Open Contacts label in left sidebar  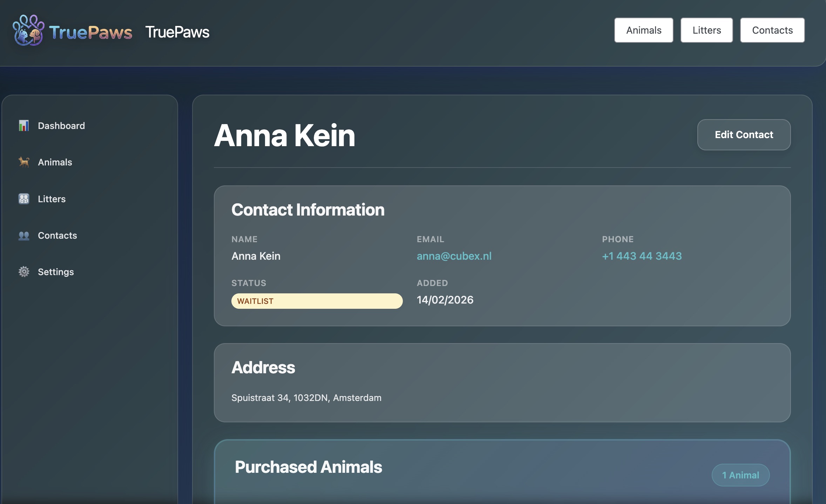pyautogui.click(x=57, y=235)
